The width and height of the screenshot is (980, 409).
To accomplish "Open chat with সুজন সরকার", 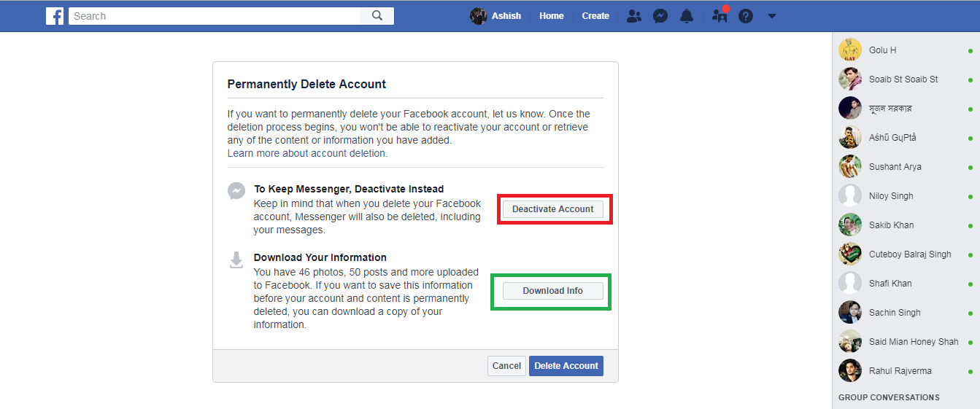I will click(x=906, y=109).
